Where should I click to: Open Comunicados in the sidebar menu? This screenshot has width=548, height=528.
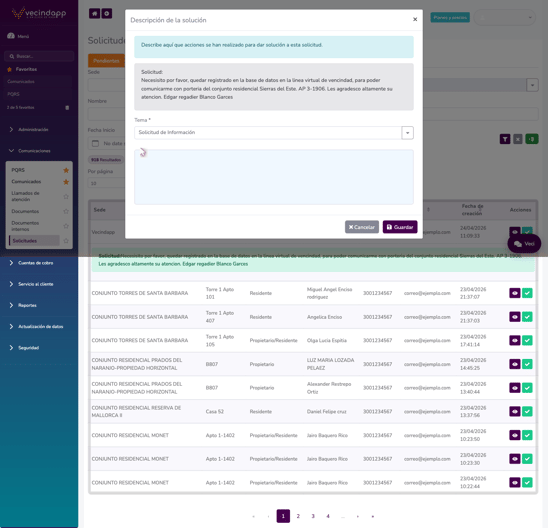point(26,182)
